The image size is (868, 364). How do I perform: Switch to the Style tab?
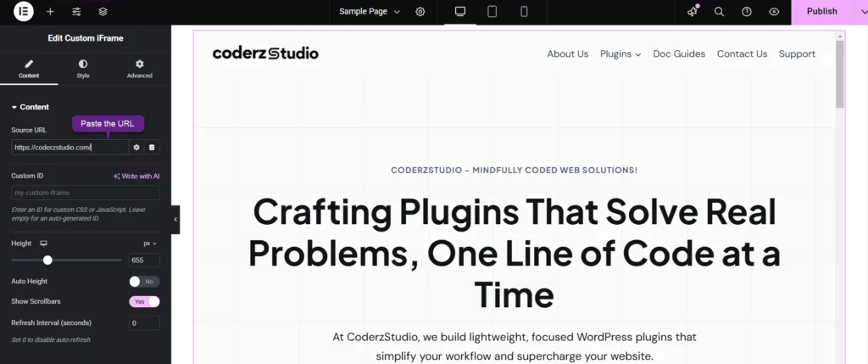click(83, 70)
